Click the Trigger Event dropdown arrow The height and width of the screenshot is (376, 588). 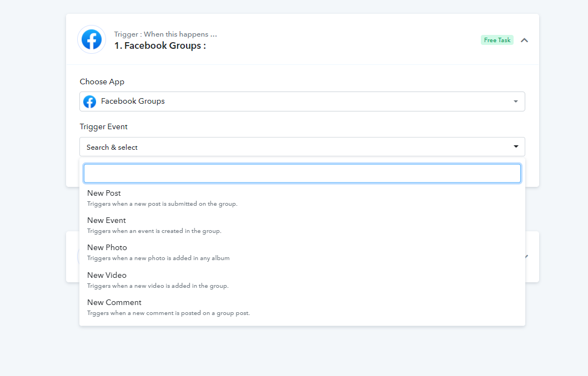516,146
